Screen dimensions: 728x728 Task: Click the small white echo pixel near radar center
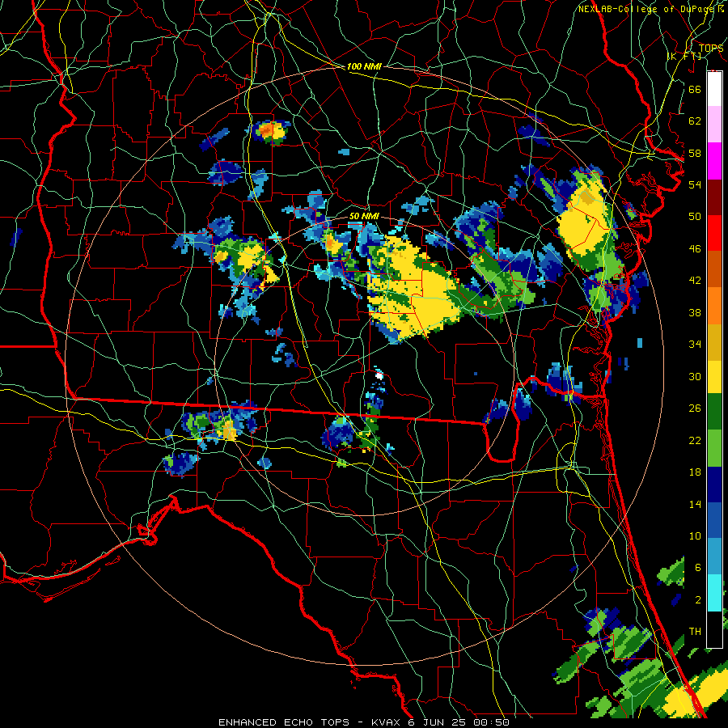coord(379,375)
